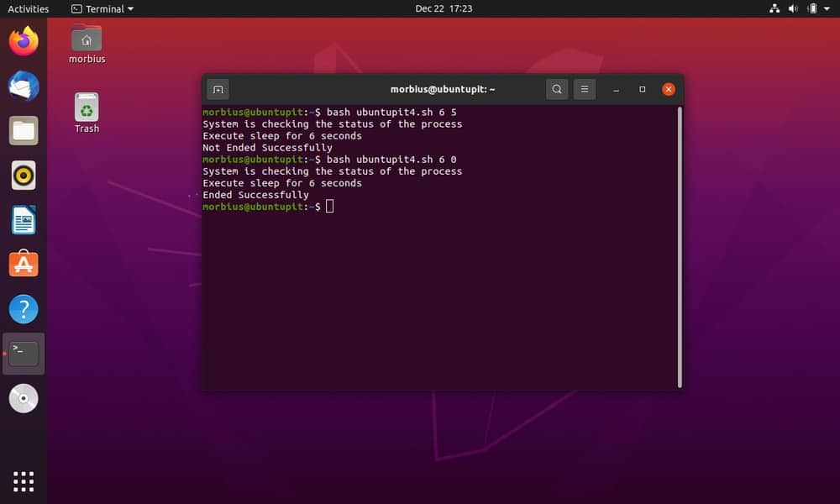
Task: Open the Help application from the dock
Action: 23,309
